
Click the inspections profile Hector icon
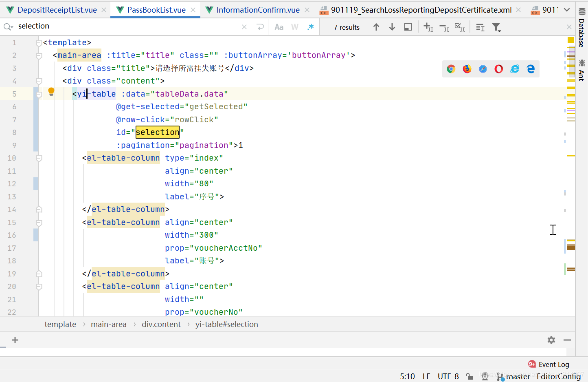tap(485, 376)
